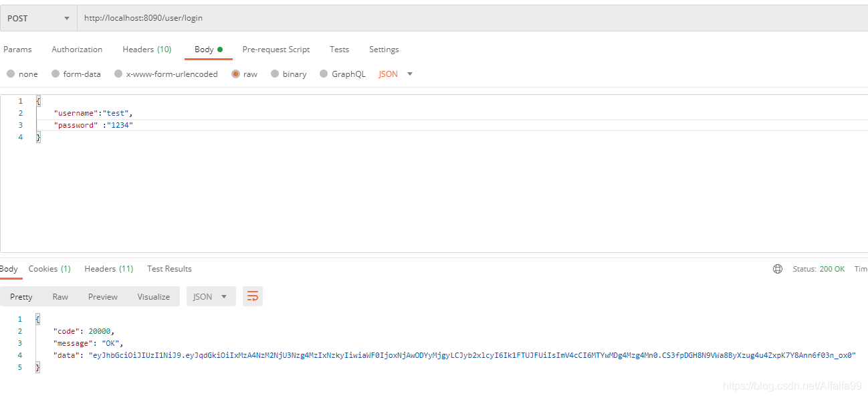Screen dimensions: 868x398
Task: Select the none body option
Action: 22,74
